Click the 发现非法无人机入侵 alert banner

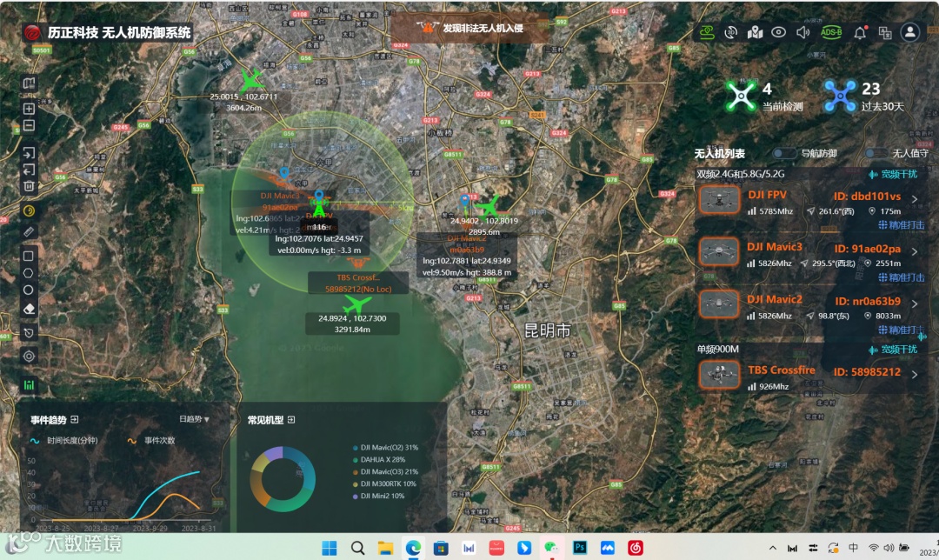(470, 28)
